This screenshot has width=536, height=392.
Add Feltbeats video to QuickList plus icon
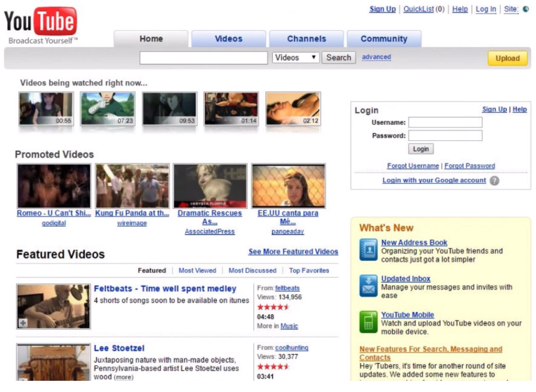(x=23, y=323)
